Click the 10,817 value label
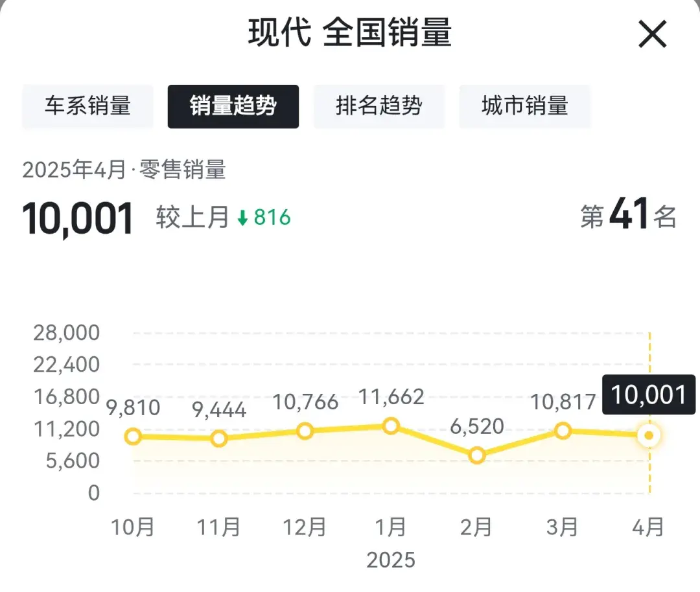This screenshot has width=700, height=592. click(x=563, y=402)
